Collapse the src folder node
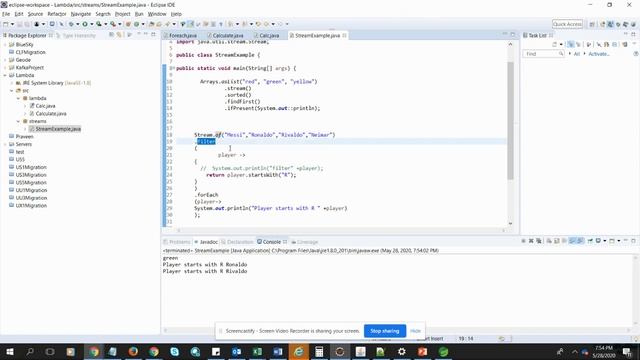The image size is (640, 360). coord(11,91)
